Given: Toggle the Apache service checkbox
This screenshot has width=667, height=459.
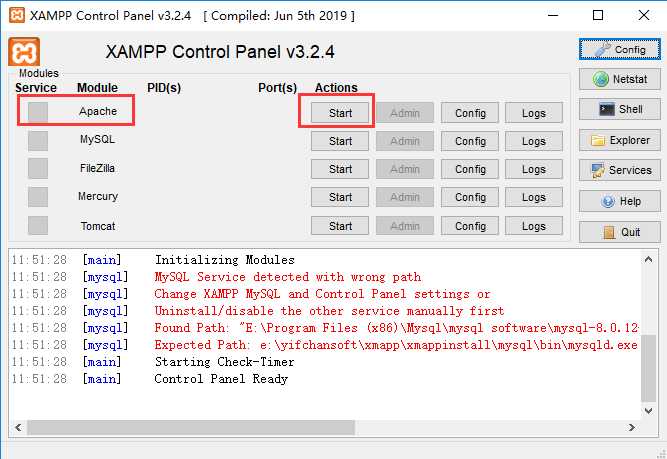Looking at the screenshot, I should click(38, 112).
